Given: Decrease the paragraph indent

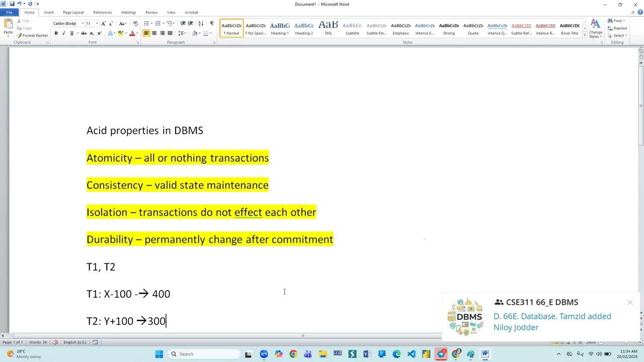Looking at the screenshot, I should pyautogui.click(x=183, y=24).
